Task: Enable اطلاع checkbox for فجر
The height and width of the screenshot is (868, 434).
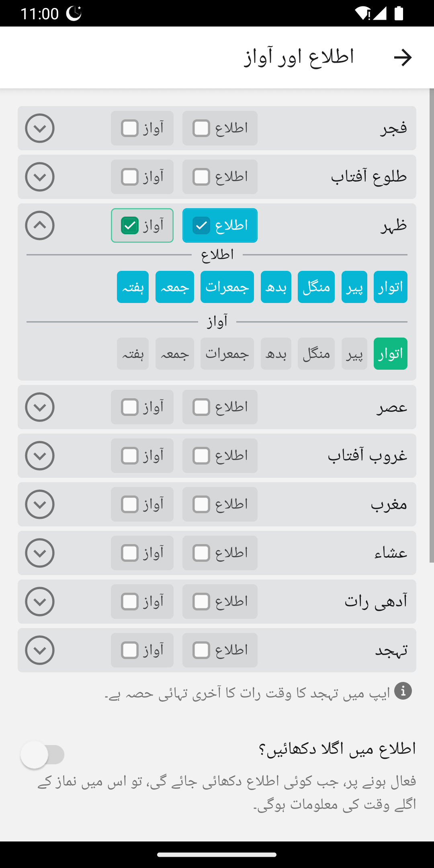Action: 201,128
